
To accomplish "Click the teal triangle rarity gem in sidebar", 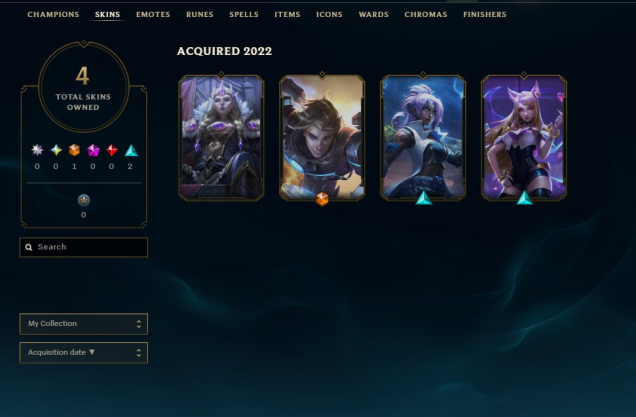I will tap(131, 150).
